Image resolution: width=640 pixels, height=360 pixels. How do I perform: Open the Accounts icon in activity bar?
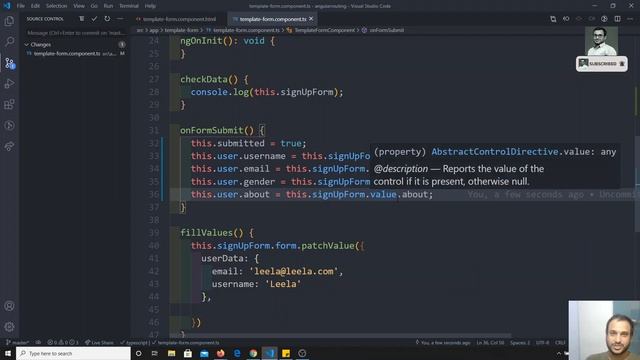[9, 306]
